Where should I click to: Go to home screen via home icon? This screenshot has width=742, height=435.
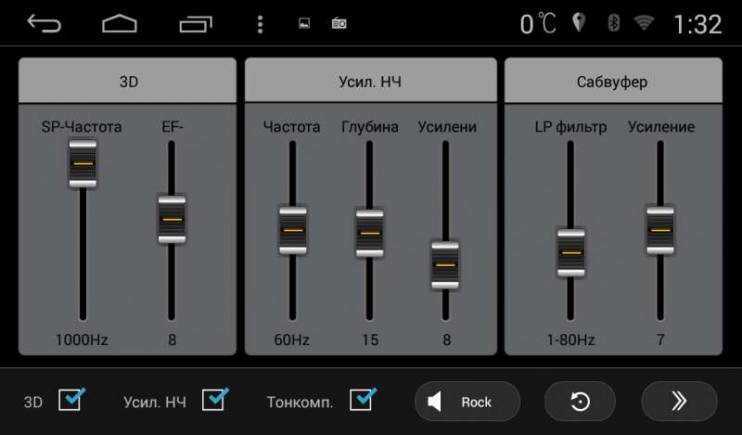[x=119, y=24]
